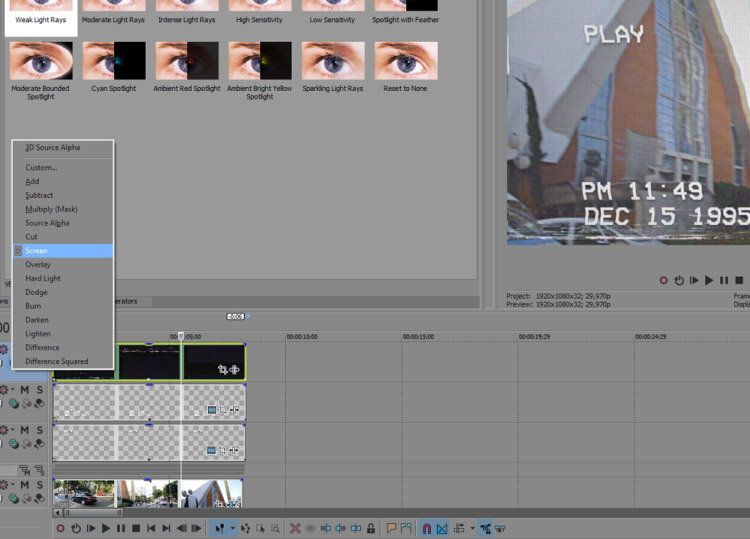Select the Normal edit tool
This screenshot has height=539, width=750.
pyautogui.click(x=220, y=528)
